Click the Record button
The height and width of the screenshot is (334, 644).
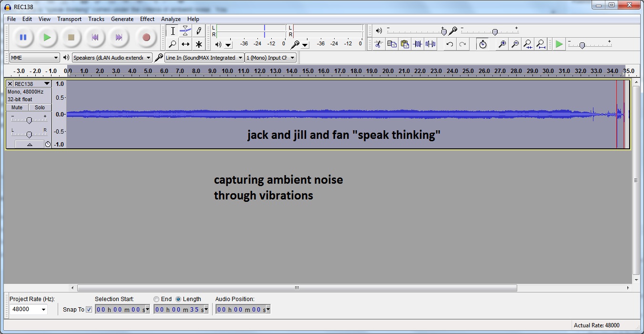click(x=146, y=37)
